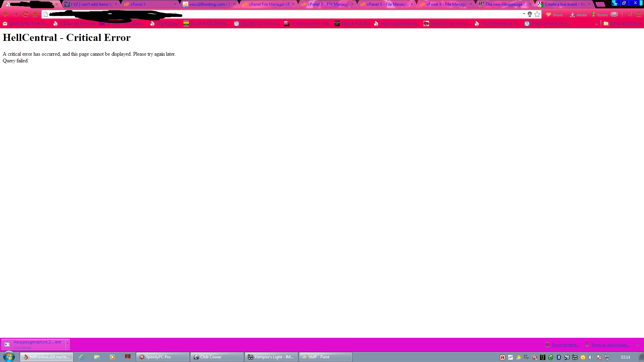The height and width of the screenshot is (362, 644).
Task: Click Show torrents link
Action: pyautogui.click(x=566, y=345)
